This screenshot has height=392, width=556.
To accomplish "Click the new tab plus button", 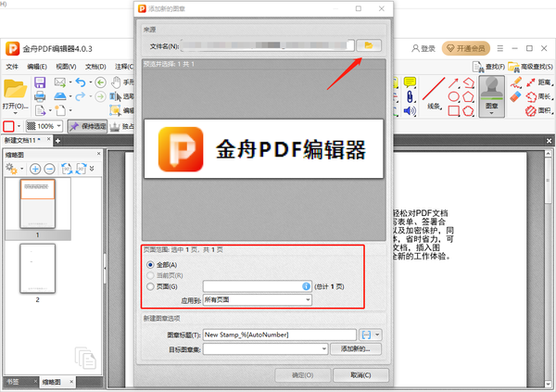I will click(57, 141).
